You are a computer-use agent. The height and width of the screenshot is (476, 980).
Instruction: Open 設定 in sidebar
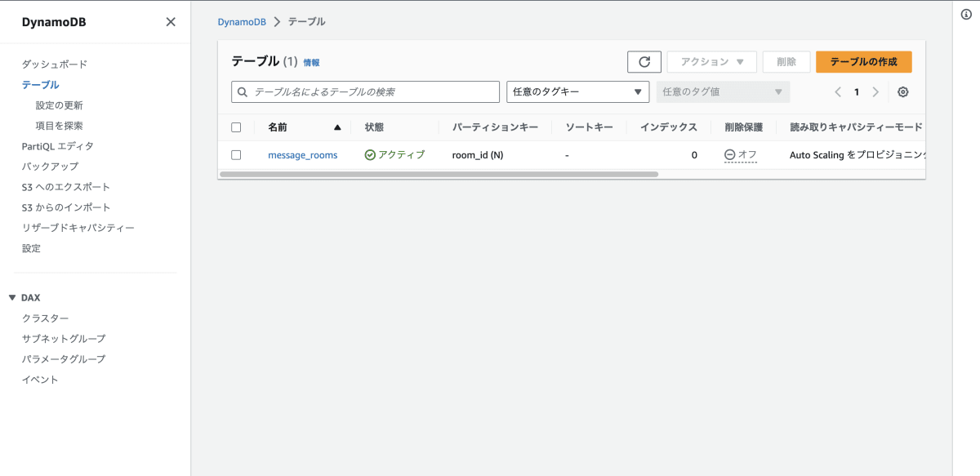31,248
